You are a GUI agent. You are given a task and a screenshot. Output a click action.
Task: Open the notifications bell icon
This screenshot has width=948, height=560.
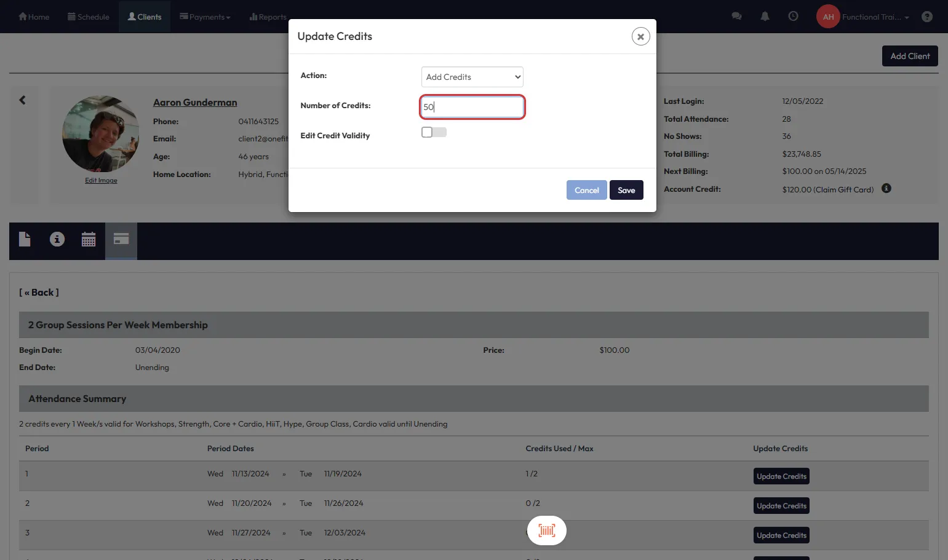765,17
